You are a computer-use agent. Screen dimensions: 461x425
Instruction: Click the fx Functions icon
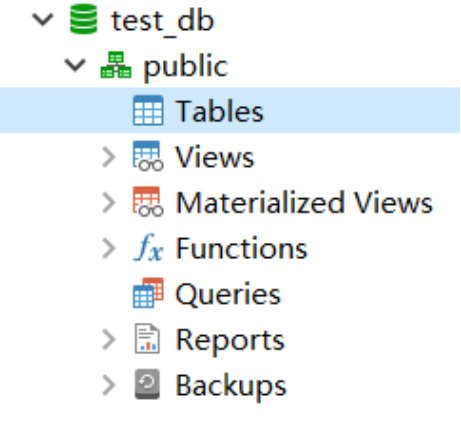[x=148, y=247]
